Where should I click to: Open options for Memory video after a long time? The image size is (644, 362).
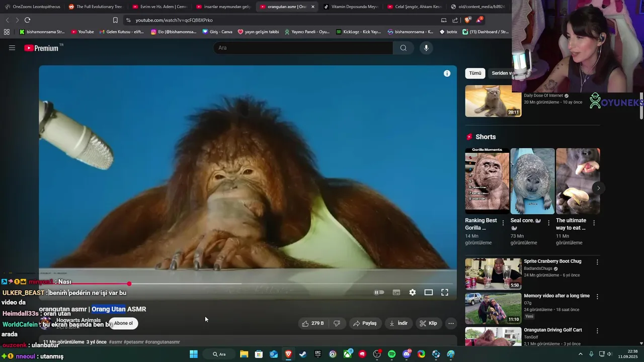(597, 297)
